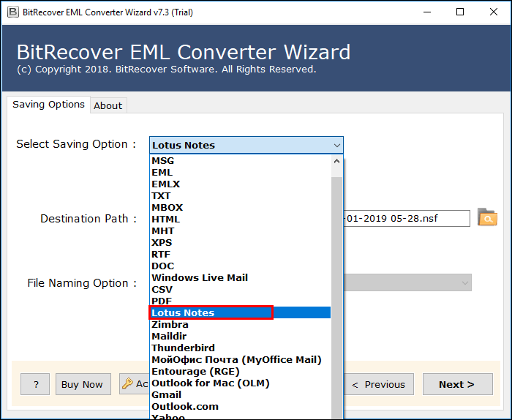Click the Buy Now button
Viewport: 512px width, 420px height.
(83, 384)
